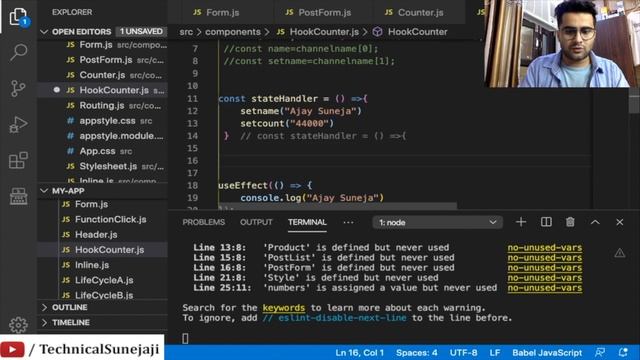
Task: Click 'Ln 16, Col 1' in status bar
Action: [x=360, y=353]
